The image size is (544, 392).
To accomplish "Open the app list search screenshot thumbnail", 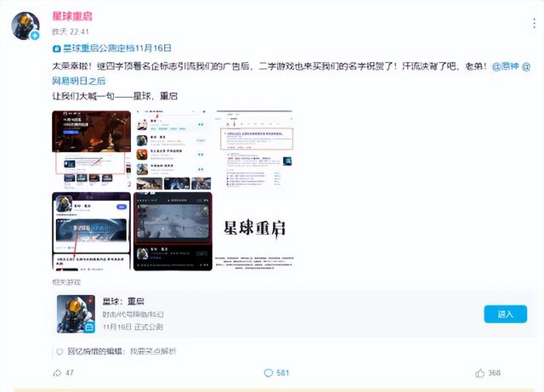I will click(173, 150).
